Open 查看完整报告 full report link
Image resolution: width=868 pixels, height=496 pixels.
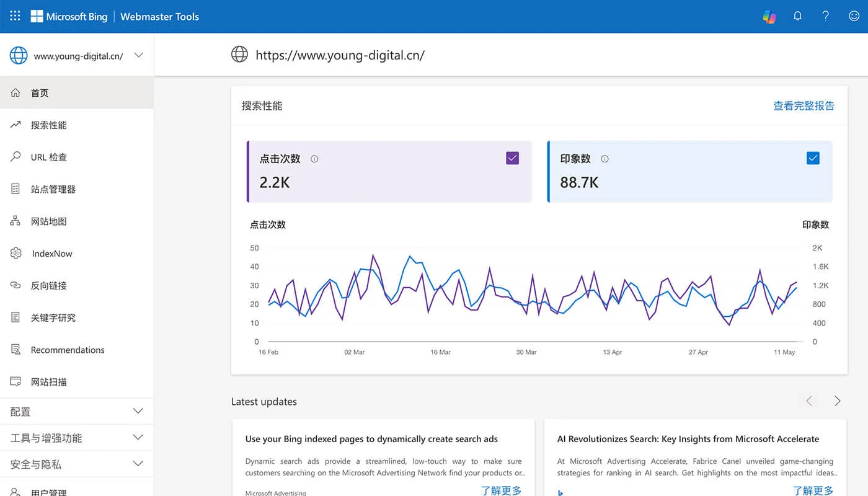(x=804, y=105)
